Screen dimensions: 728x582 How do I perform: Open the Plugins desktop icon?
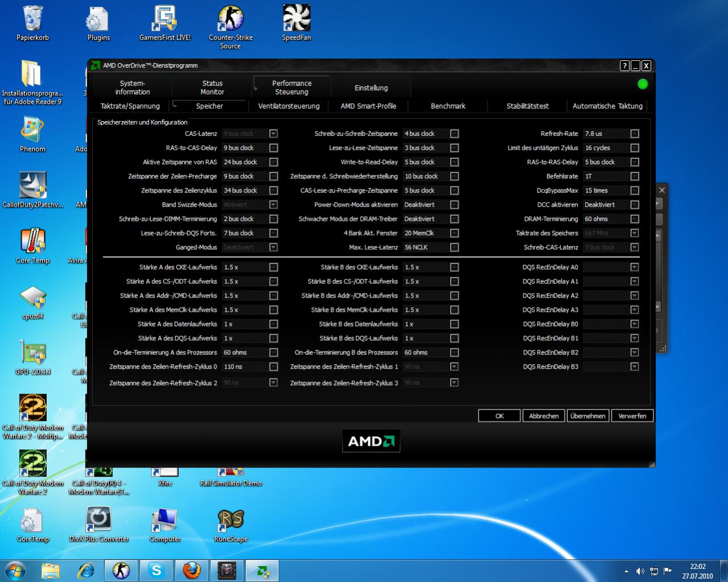[98, 23]
